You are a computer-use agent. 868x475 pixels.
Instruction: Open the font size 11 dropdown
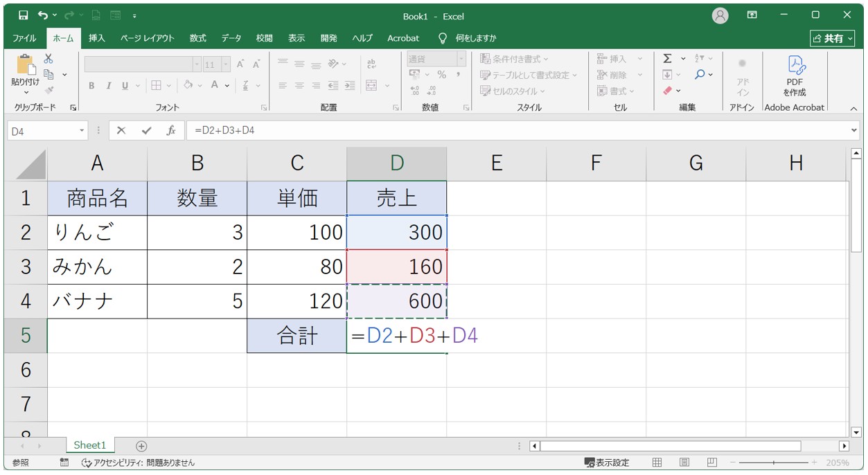tap(225, 64)
